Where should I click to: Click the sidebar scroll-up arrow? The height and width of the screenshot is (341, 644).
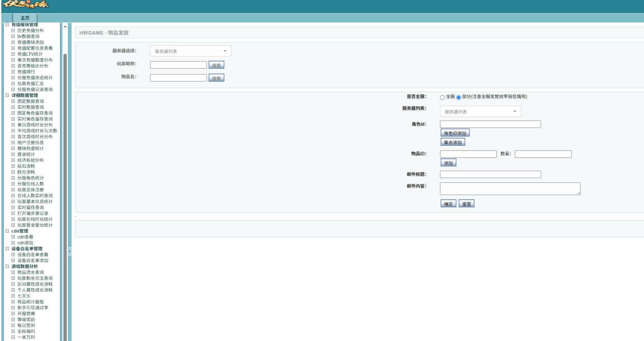65,27
